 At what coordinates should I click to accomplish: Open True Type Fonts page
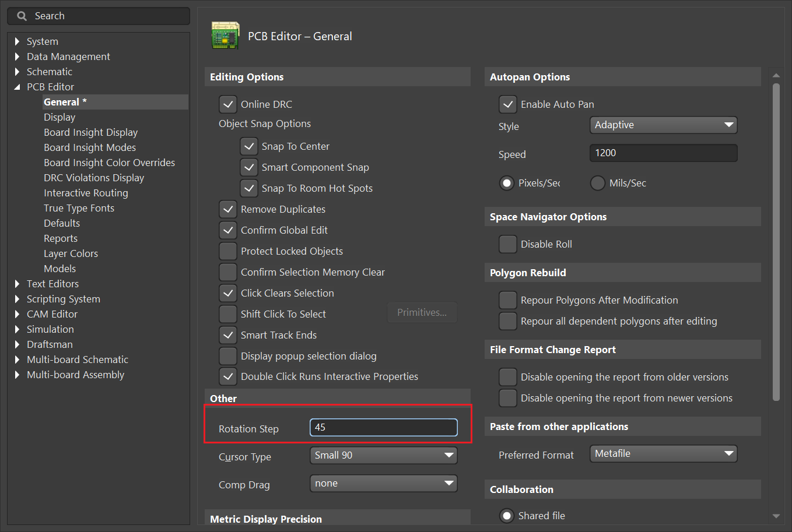tap(79, 208)
